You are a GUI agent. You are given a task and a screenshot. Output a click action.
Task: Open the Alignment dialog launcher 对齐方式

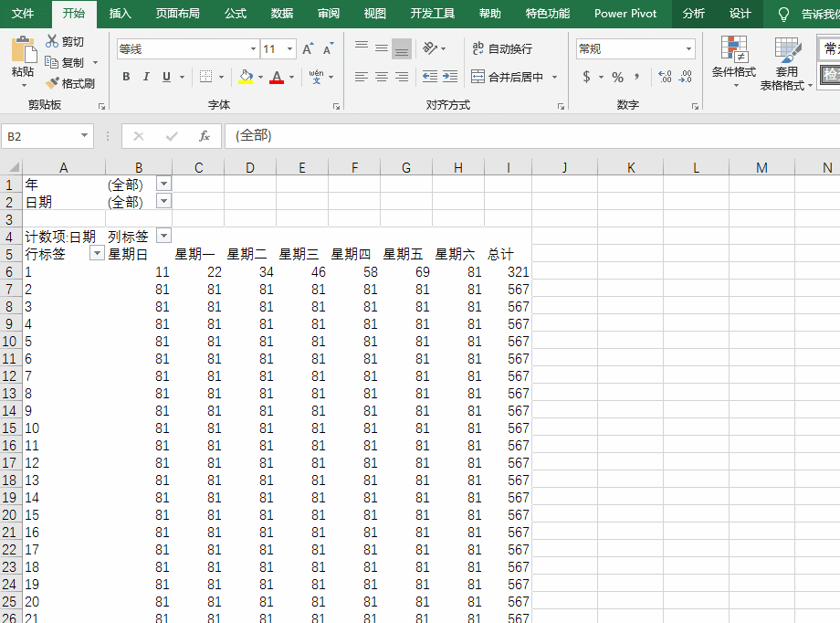click(x=561, y=106)
